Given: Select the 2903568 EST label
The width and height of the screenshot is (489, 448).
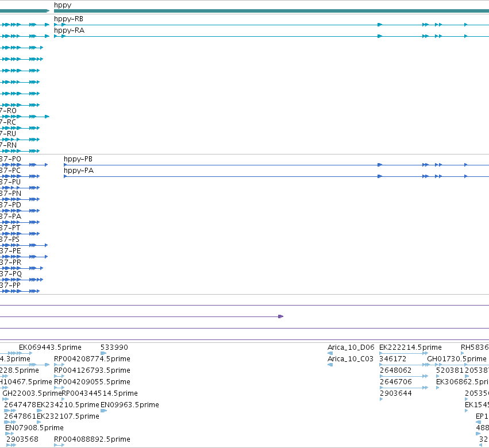Looking at the screenshot, I should 22,439.
